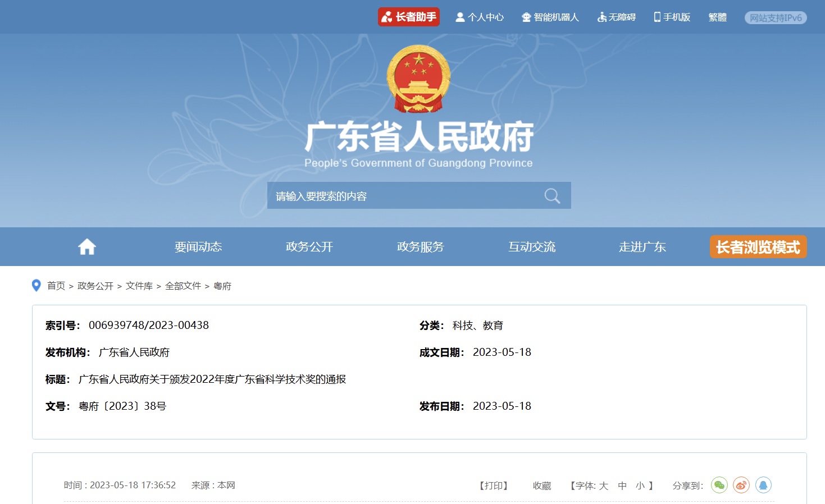Open 智能机器人 smart robot link
Image resolution: width=825 pixels, height=504 pixels.
550,17
